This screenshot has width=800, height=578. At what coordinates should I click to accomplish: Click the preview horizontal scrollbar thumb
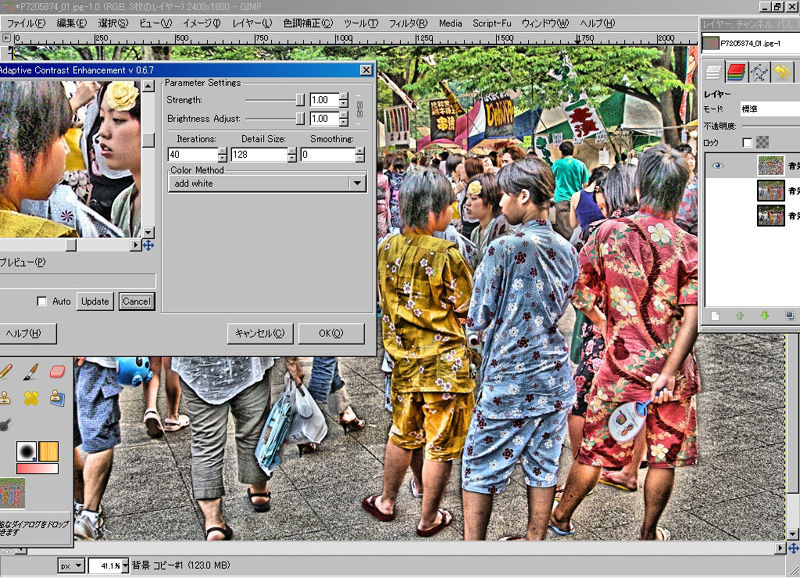coord(71,245)
